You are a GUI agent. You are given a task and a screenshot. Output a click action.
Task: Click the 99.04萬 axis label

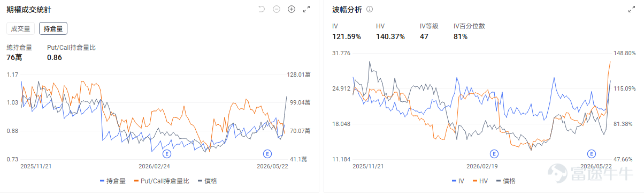[x=299, y=102]
